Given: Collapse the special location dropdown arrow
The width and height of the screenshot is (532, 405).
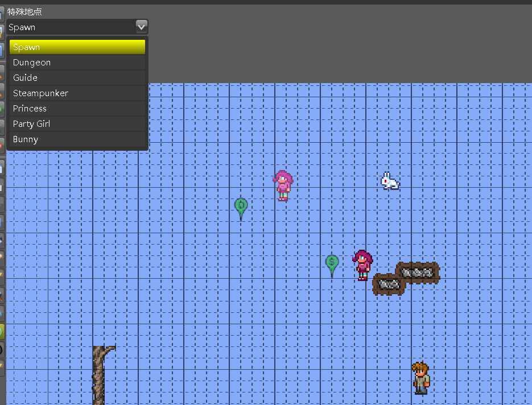Looking at the screenshot, I should 142,26.
